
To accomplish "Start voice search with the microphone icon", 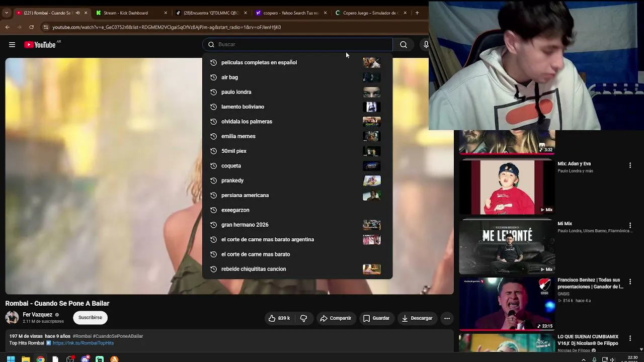I will tap(426, 45).
